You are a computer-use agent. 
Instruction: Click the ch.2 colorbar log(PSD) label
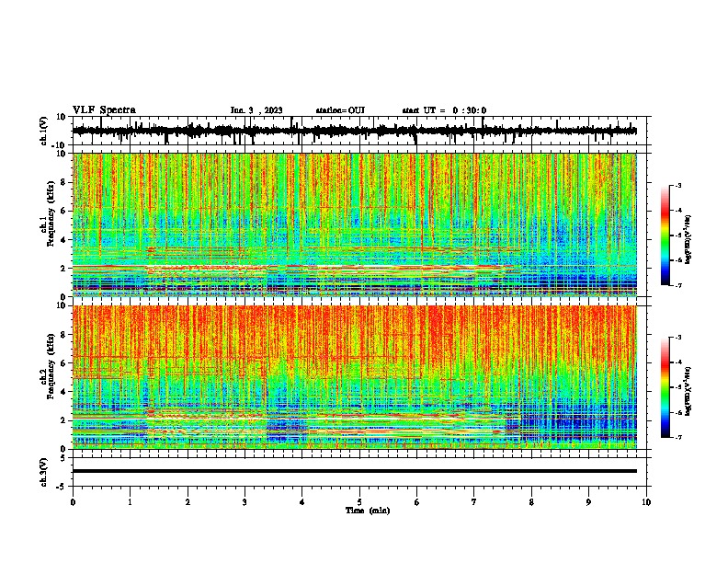tap(688, 391)
